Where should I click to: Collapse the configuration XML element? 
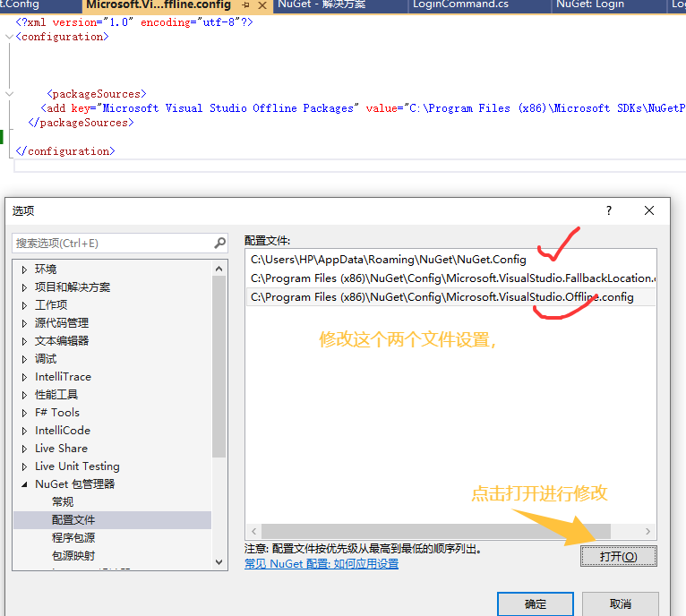tap(9, 37)
